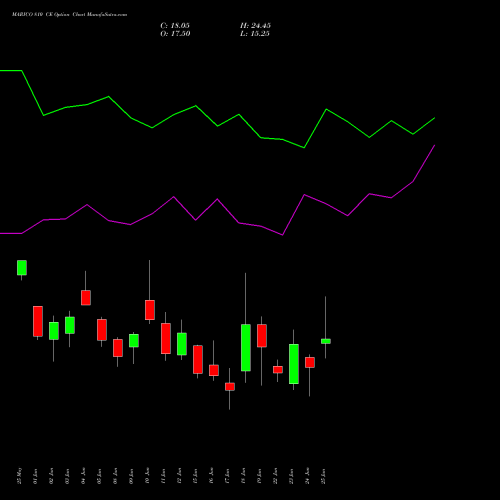Screen dimensions: 500x500
Task: Click the green candlestick for 12 Jun
Action: coord(182,344)
